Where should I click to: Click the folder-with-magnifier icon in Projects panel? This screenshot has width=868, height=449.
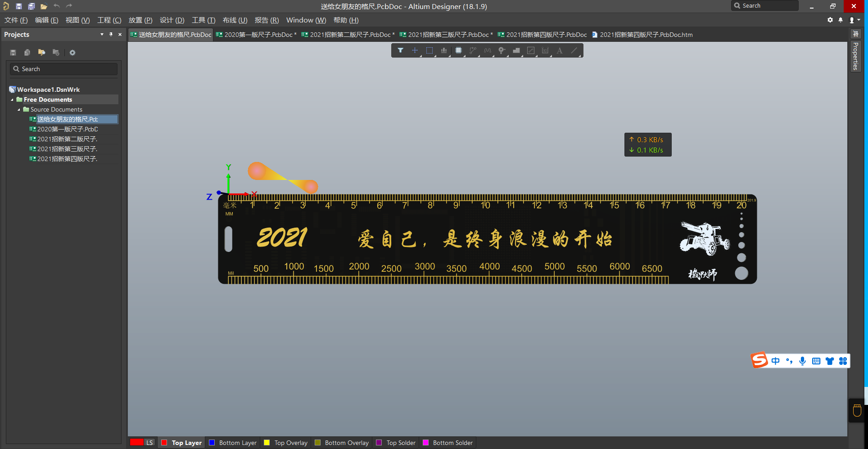(41, 53)
